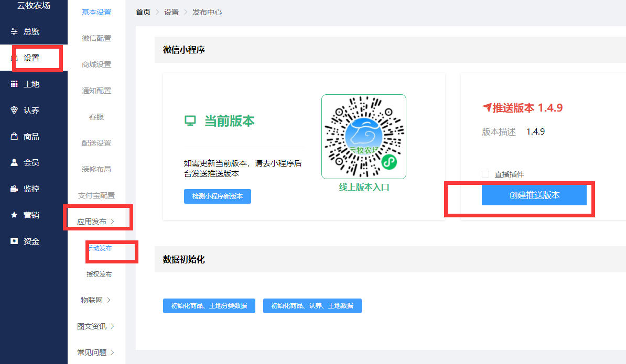Click the 推送版本 1.4.9 heading
This screenshot has width=626, height=364.
pyautogui.click(x=527, y=108)
